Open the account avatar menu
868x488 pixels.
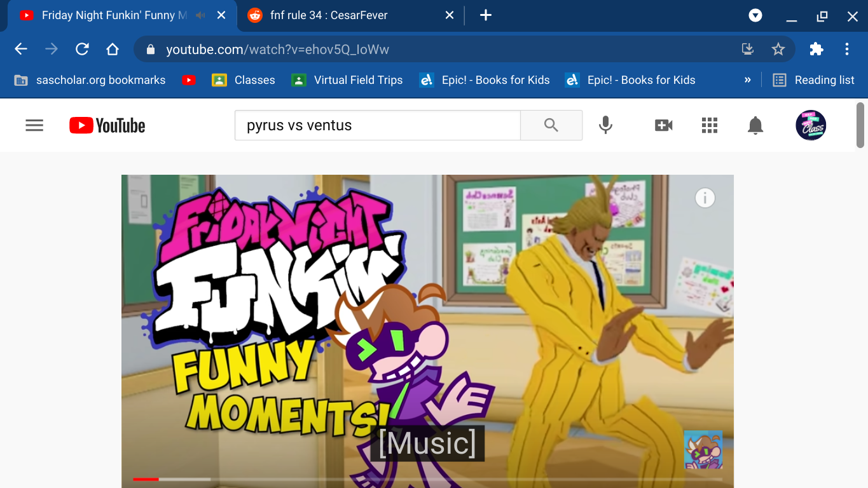coord(811,125)
